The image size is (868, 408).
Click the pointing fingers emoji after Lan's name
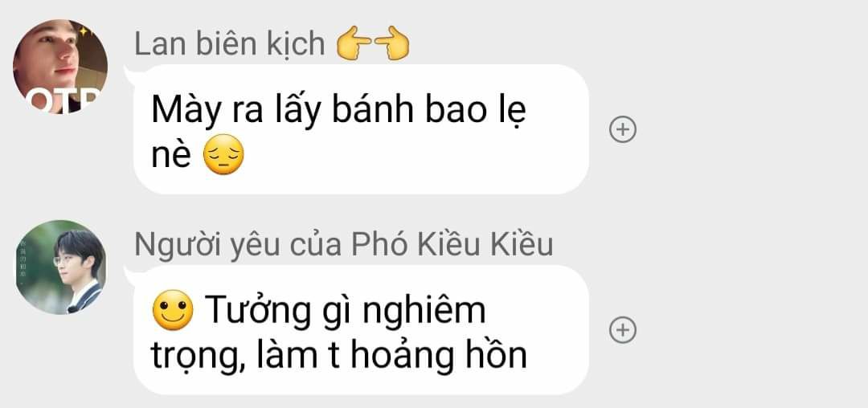[x=373, y=43]
